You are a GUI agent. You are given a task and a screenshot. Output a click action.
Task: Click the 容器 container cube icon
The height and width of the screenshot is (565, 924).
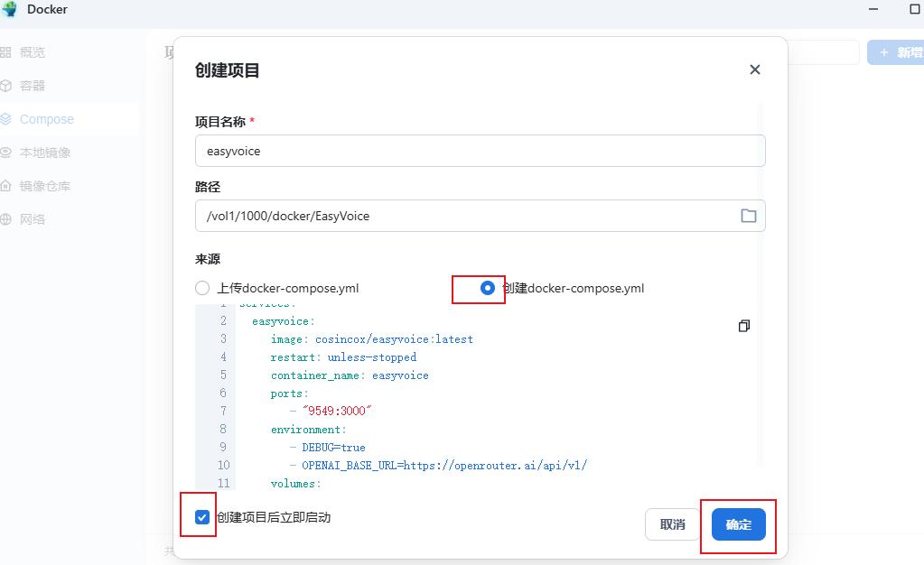pos(5,86)
